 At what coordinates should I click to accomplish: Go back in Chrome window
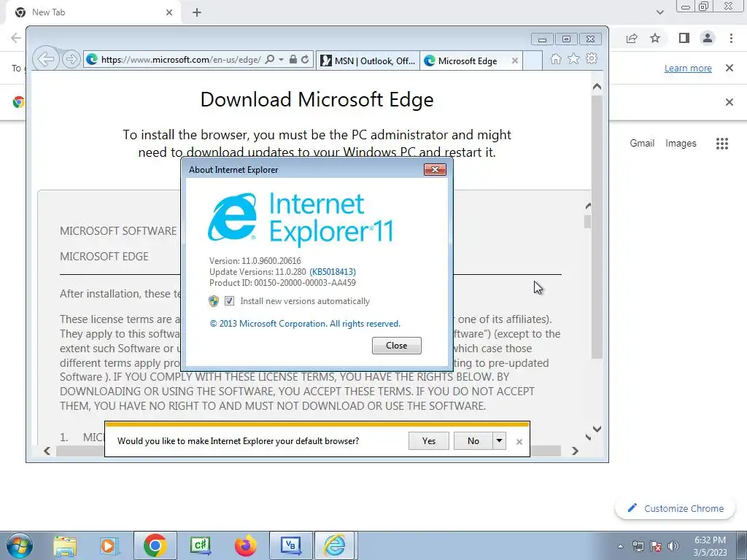[x=16, y=38]
